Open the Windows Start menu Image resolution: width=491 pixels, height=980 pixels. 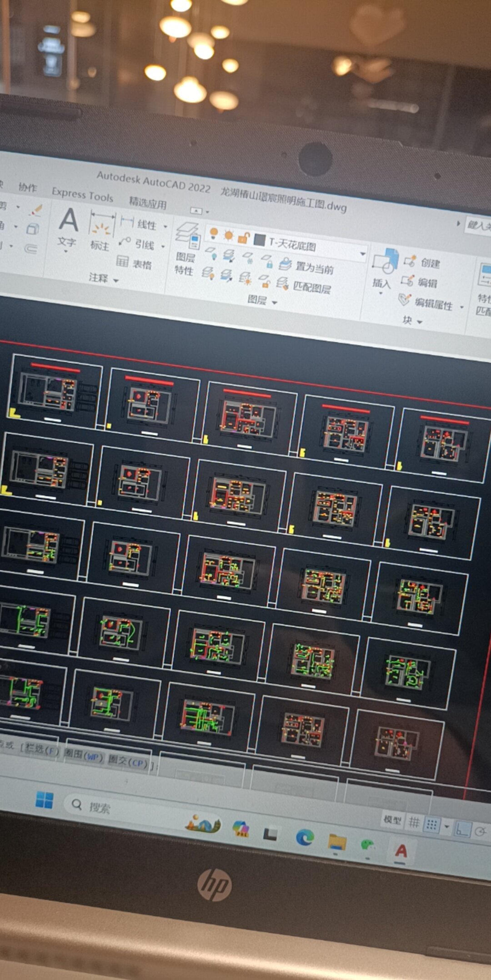click(x=44, y=800)
